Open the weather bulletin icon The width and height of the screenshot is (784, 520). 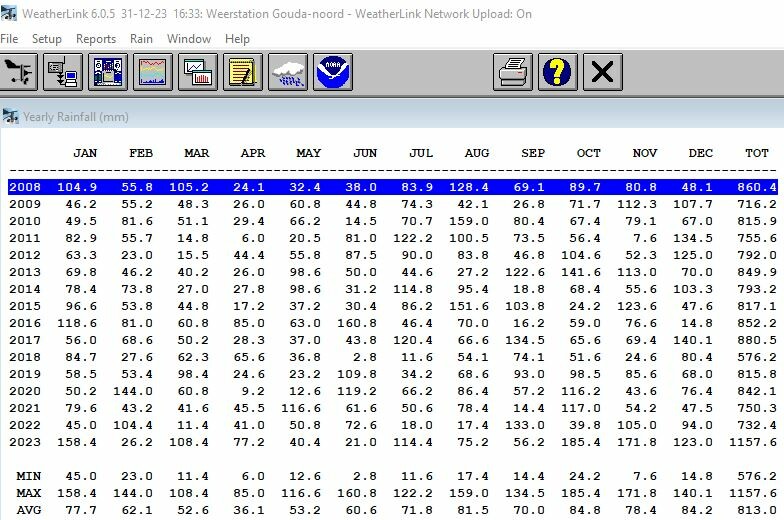point(109,72)
